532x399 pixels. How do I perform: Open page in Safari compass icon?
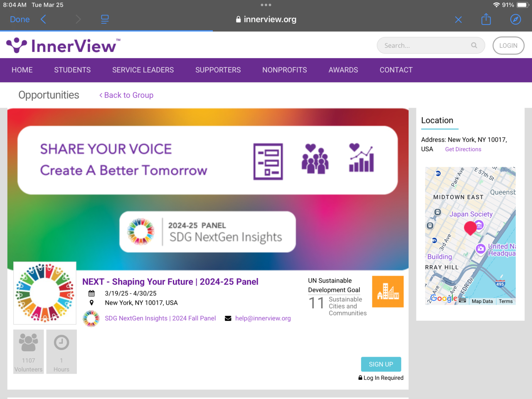(515, 20)
